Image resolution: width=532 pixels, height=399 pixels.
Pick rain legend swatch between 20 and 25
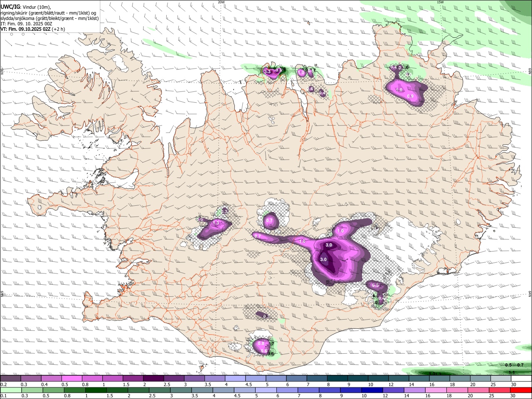click(x=479, y=390)
